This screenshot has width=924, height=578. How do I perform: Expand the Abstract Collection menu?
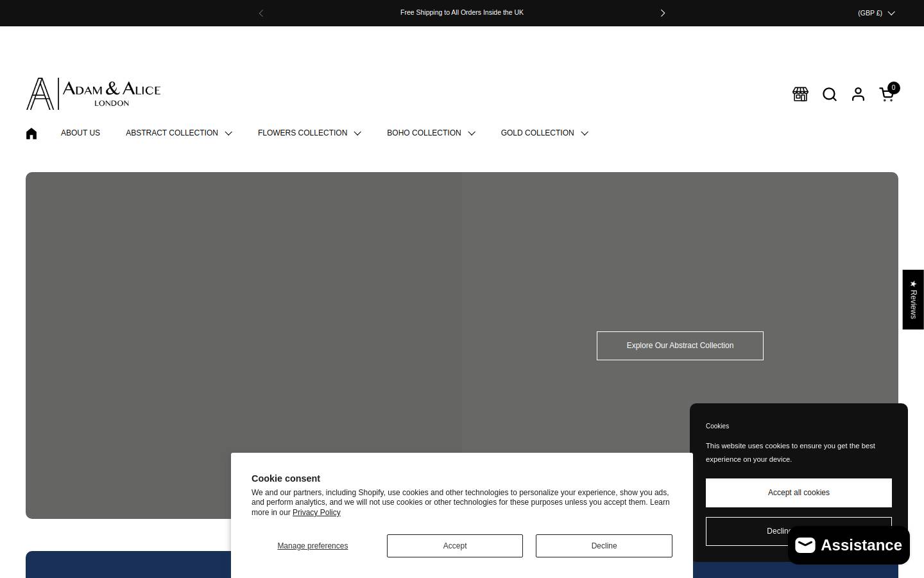tap(179, 133)
